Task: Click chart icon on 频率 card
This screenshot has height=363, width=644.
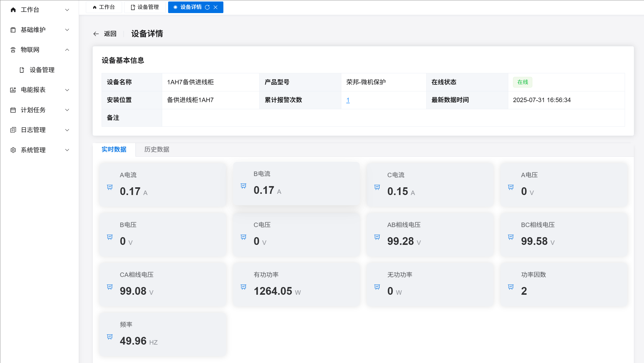Action: coord(110,337)
